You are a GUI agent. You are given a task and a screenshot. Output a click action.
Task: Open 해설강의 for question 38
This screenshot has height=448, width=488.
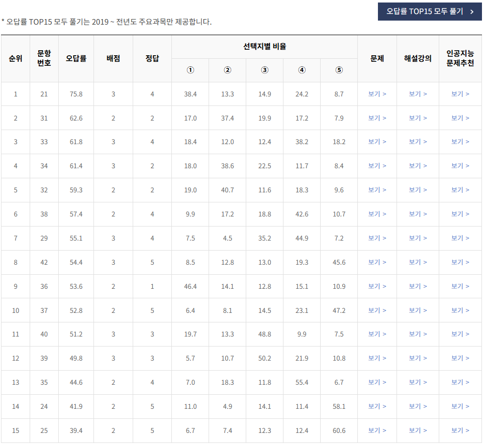[418, 214]
